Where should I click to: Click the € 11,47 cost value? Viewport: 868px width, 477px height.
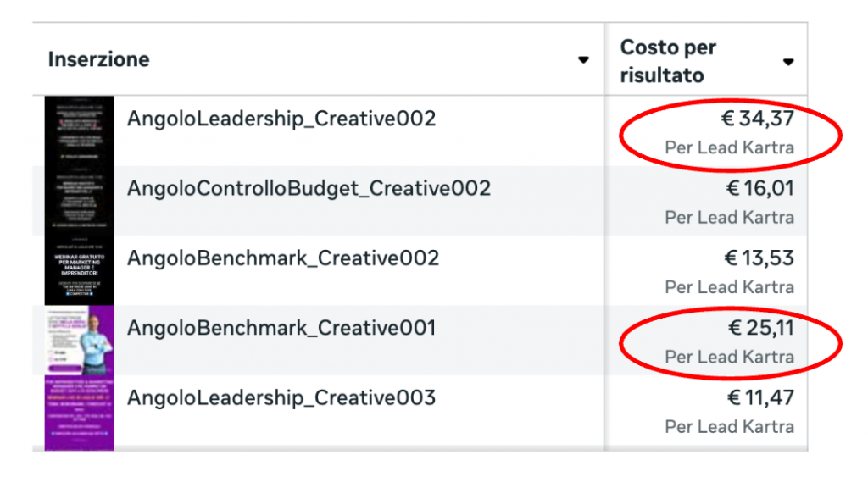click(x=759, y=397)
